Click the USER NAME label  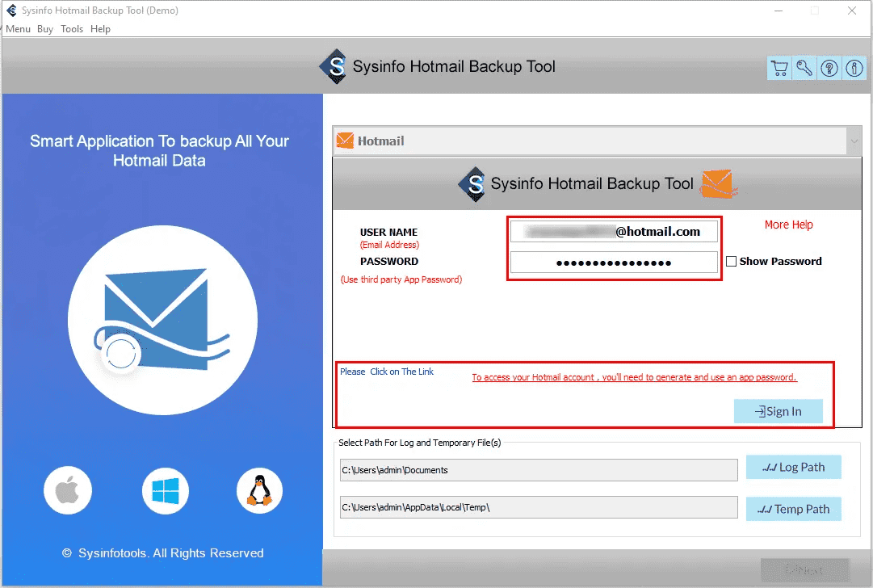(x=388, y=232)
